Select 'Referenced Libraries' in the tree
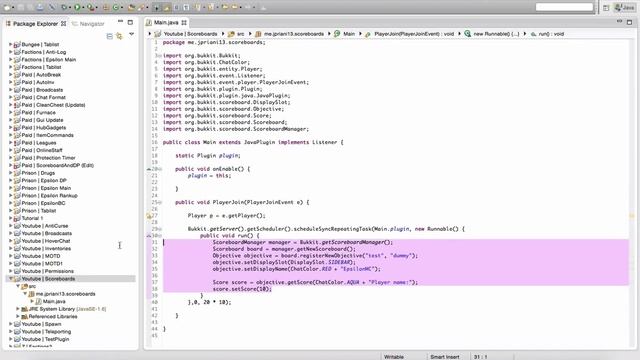 (x=53, y=316)
